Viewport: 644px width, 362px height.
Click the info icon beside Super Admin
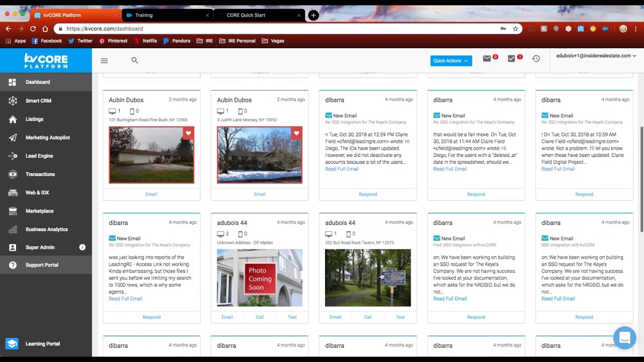point(83,247)
